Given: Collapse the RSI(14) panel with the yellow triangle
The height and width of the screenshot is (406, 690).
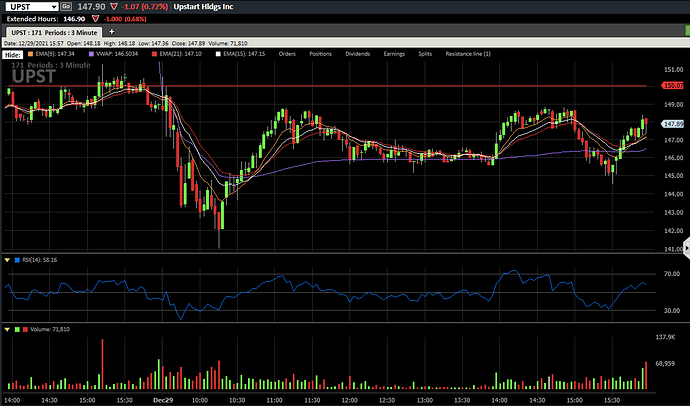Looking at the screenshot, I should pos(7,260).
